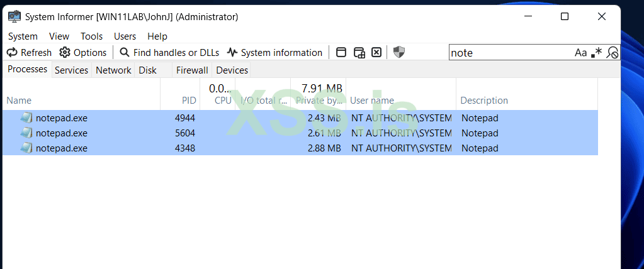
Task: Click the PID 5604 cell
Action: coord(185,133)
